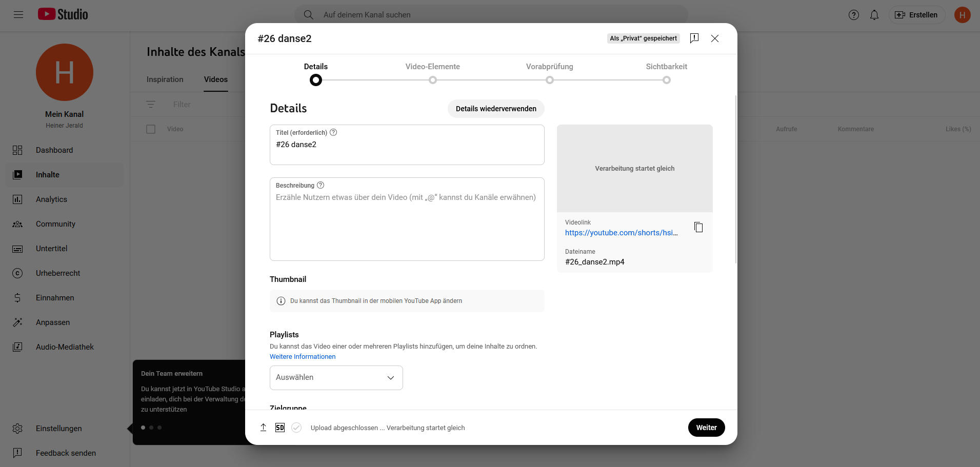980x467 pixels.
Task: Toggle the select-all Video checkbox
Action: pyautogui.click(x=151, y=129)
